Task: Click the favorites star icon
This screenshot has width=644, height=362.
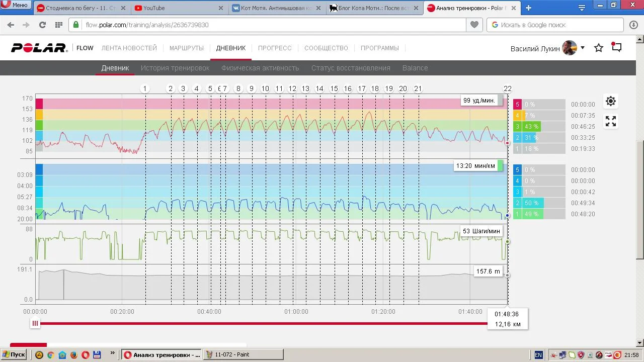Action: click(x=598, y=48)
